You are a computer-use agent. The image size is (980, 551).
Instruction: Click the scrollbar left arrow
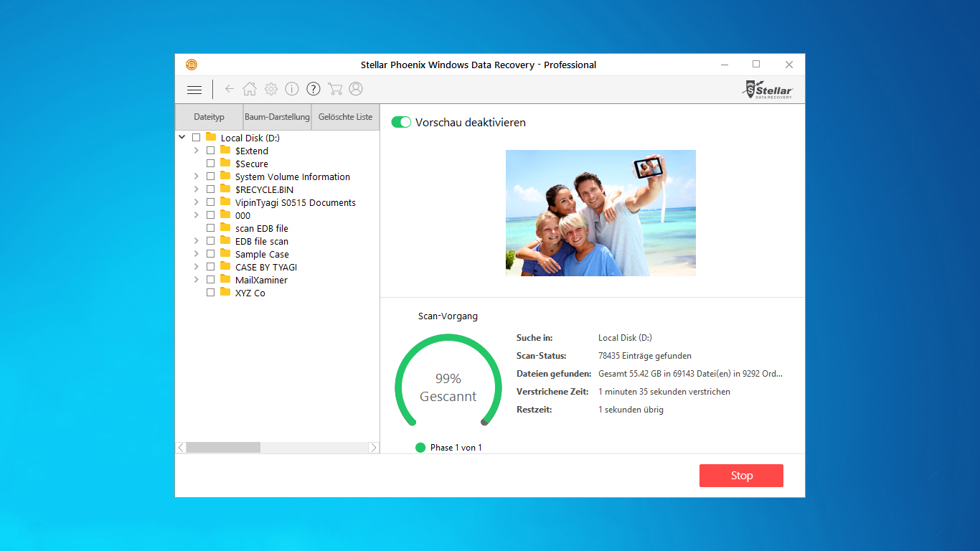[181, 448]
